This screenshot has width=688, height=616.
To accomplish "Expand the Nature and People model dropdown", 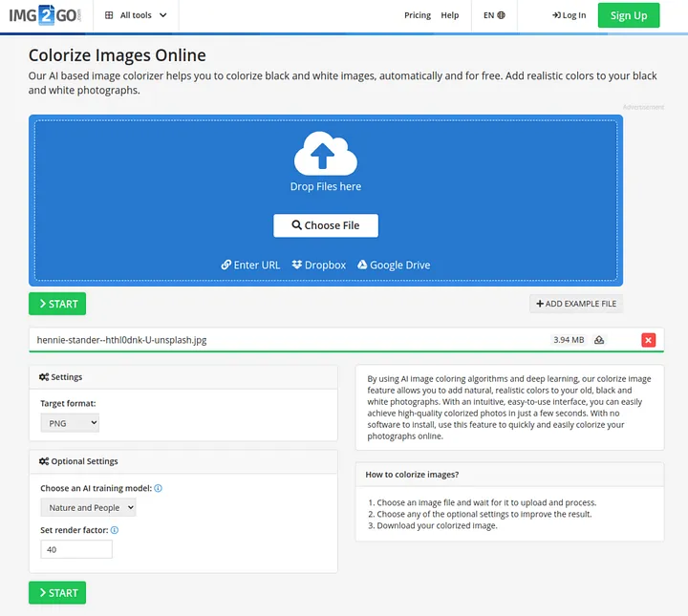I will (88, 508).
